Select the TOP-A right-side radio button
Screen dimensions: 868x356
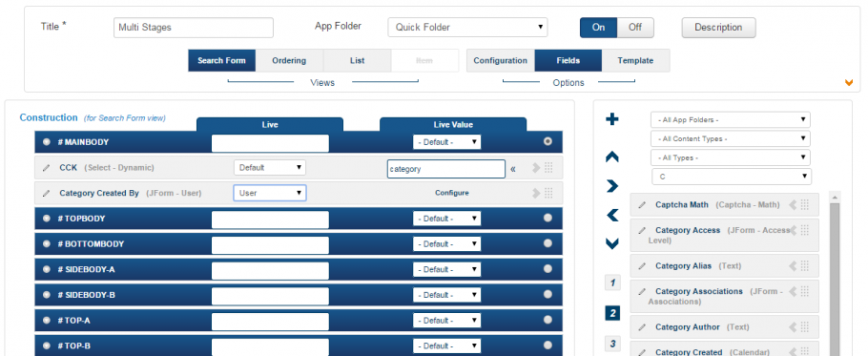[x=548, y=320]
